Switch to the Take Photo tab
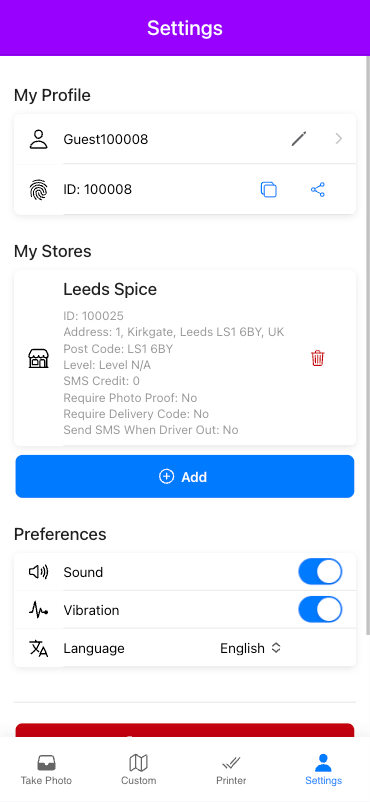This screenshot has width=370, height=802. tap(46, 770)
